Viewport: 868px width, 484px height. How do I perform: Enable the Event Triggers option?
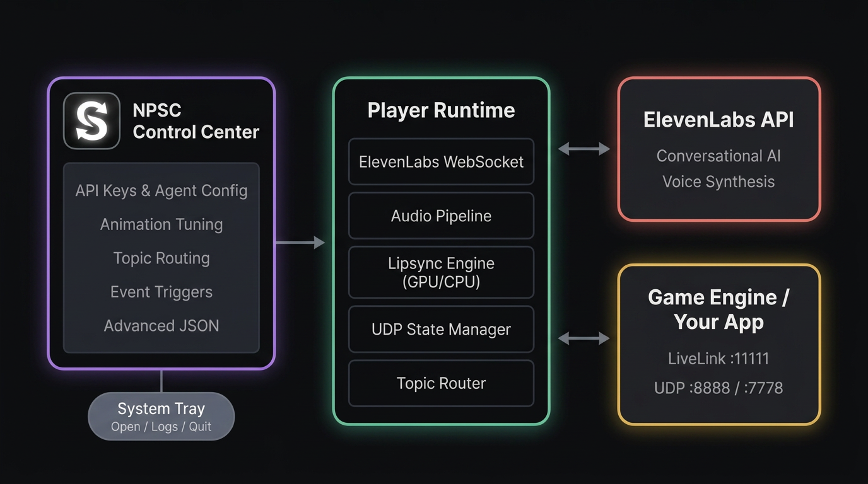coord(161,292)
